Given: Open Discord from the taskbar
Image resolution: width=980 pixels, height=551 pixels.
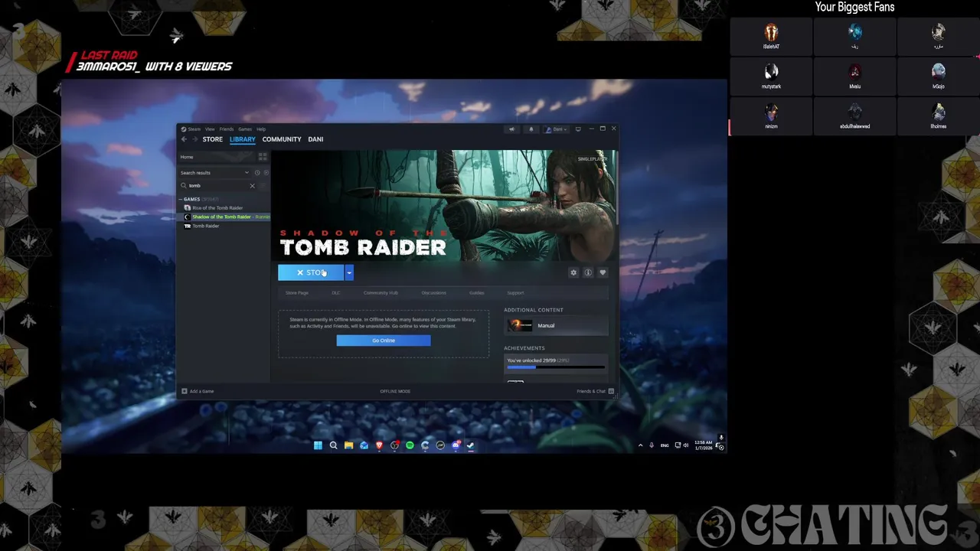Looking at the screenshot, I should (x=456, y=445).
